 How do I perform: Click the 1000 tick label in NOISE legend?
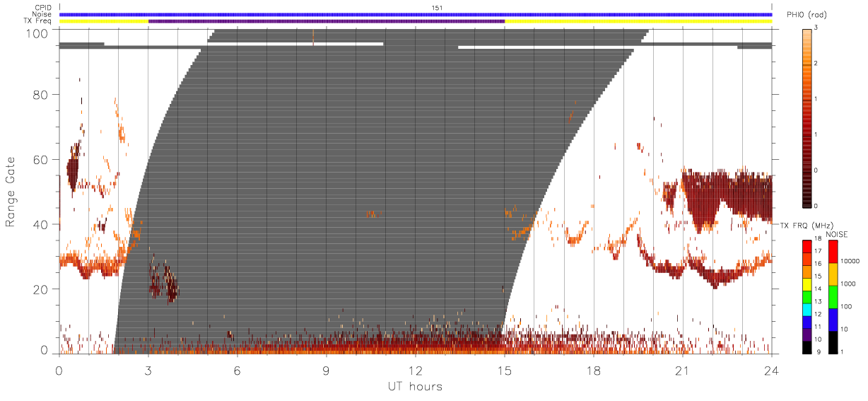(x=850, y=284)
